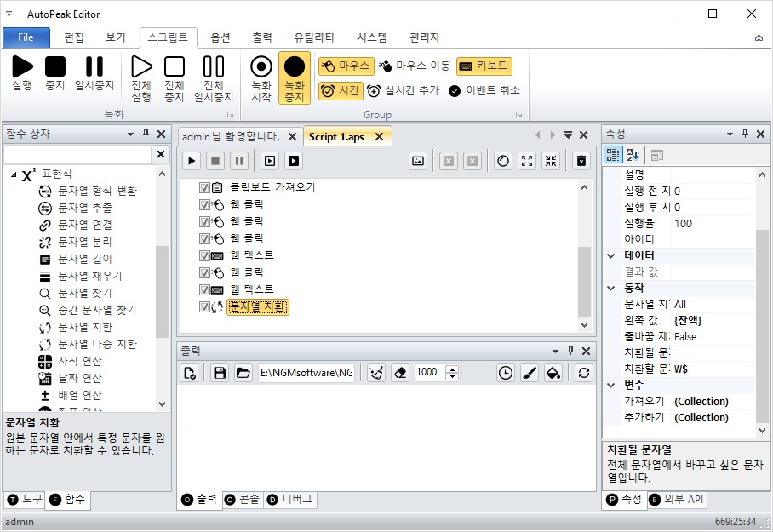Image resolution: width=773 pixels, height=532 pixels.
Task: Select 날짜 연산 function
Action: point(80,378)
